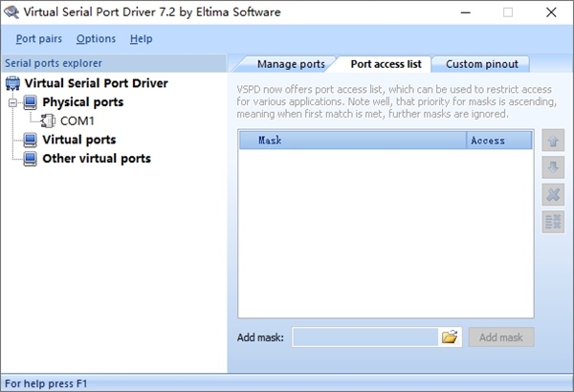This screenshot has width=574, height=392.
Task: Click the Other virtual ports computer icon
Action: pos(30,159)
